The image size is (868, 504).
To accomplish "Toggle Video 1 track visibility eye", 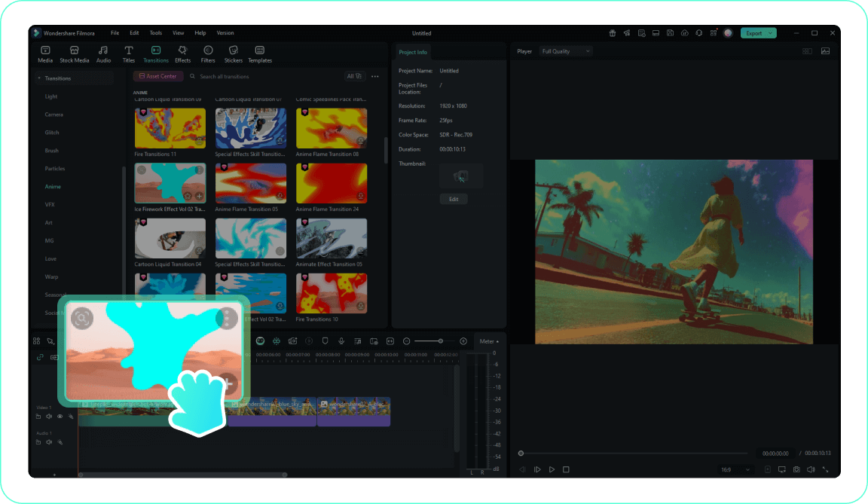I will tap(60, 417).
